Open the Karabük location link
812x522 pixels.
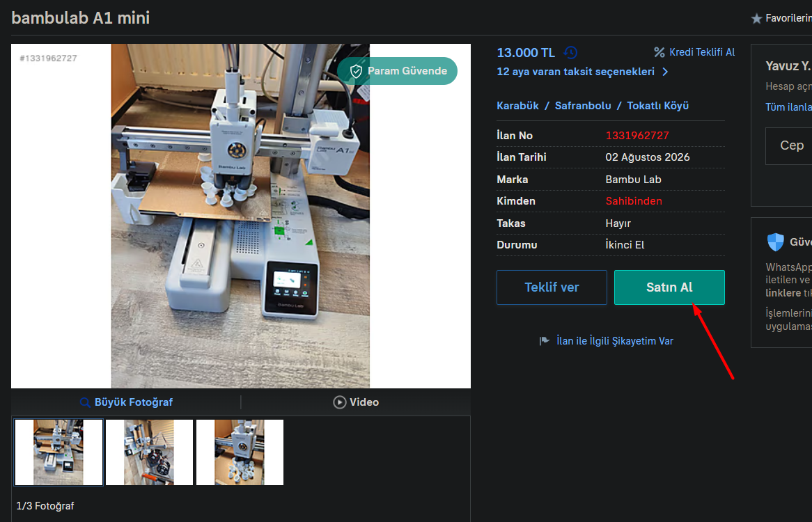click(517, 106)
